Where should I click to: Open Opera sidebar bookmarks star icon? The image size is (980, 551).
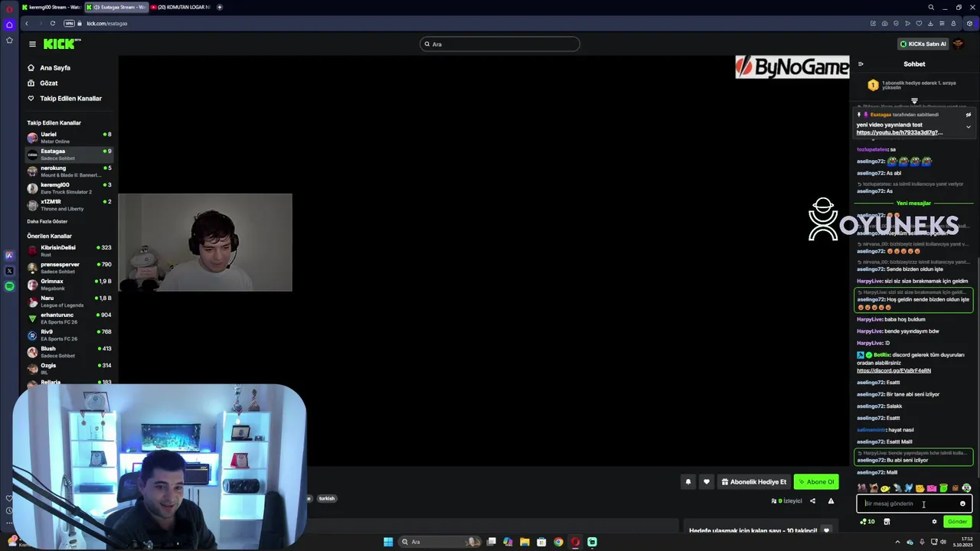click(x=9, y=40)
